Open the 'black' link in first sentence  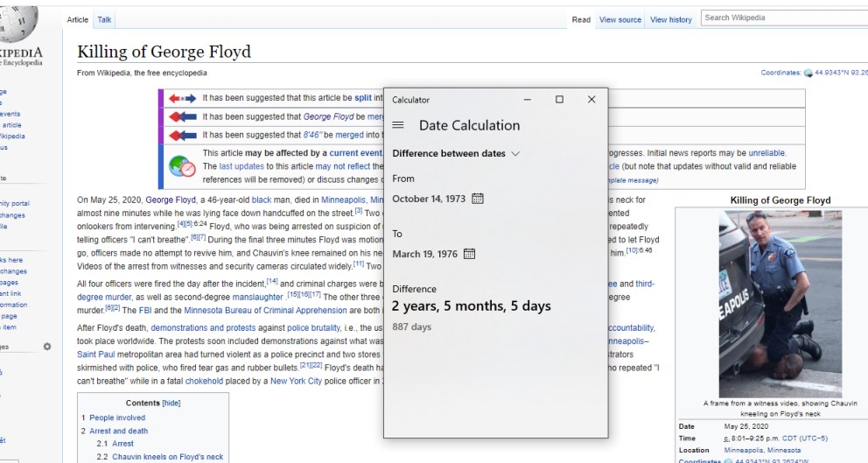[262, 200]
